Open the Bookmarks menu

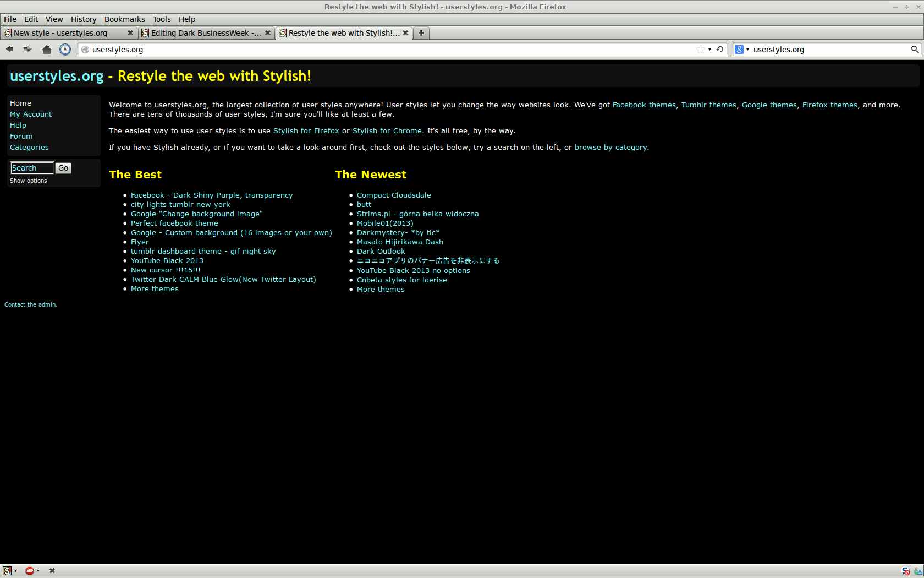tap(125, 19)
